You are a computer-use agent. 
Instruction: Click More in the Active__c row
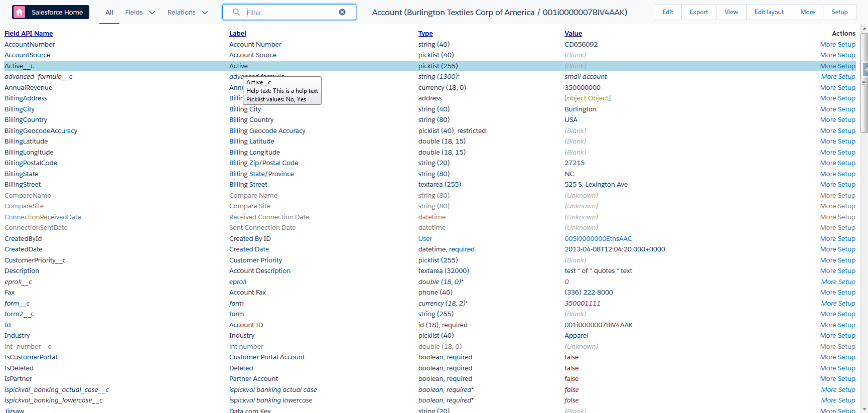coord(828,66)
